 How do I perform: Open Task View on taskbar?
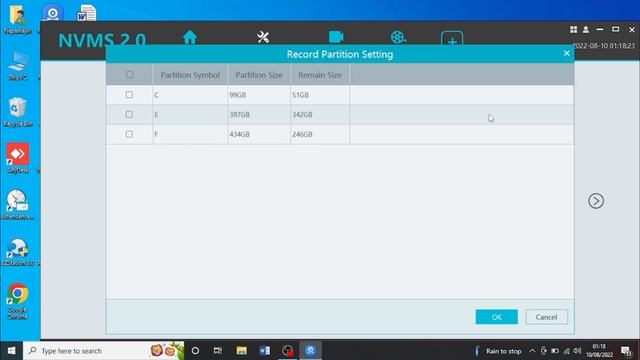218,351
